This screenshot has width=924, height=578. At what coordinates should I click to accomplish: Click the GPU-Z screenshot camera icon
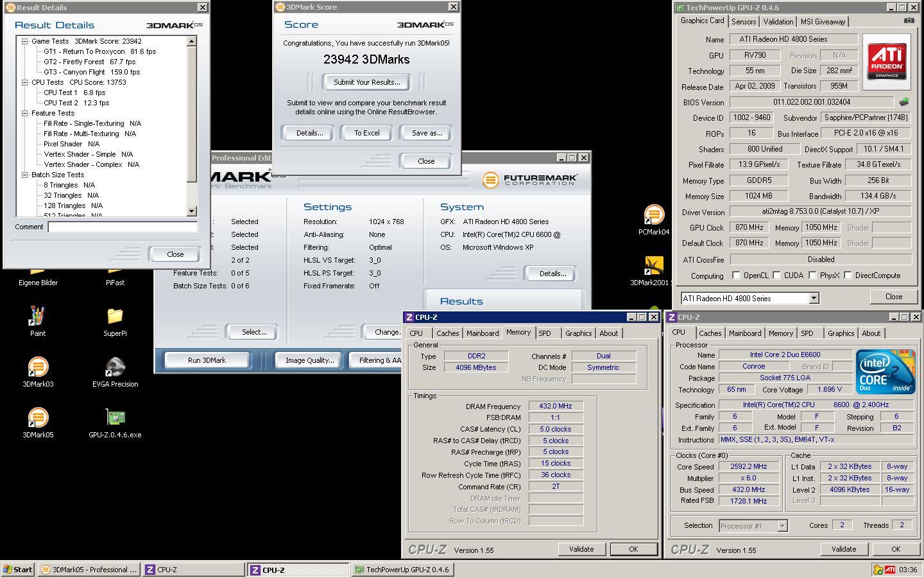point(909,21)
